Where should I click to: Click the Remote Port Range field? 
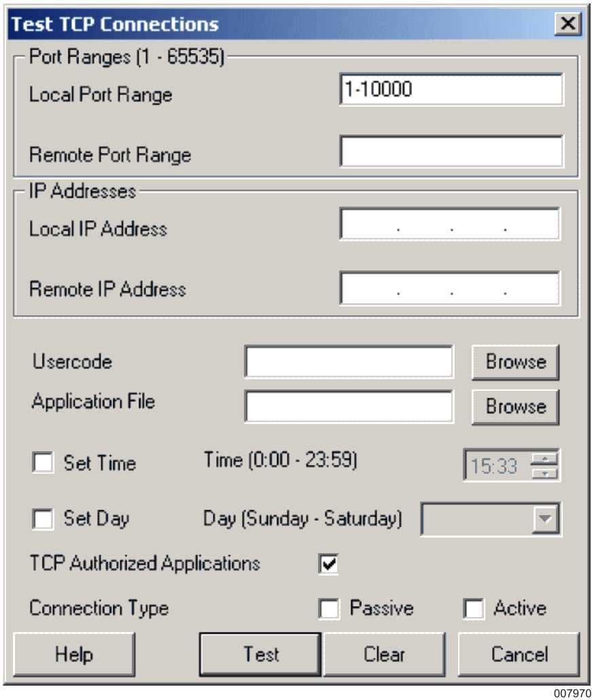click(x=451, y=151)
